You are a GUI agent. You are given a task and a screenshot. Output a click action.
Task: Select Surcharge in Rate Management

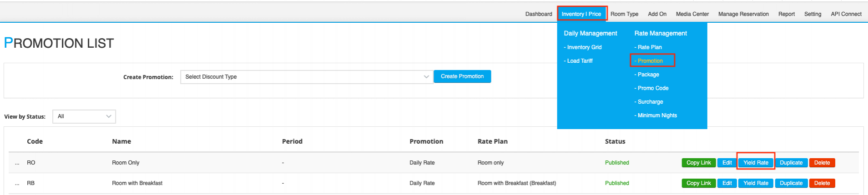(650, 102)
